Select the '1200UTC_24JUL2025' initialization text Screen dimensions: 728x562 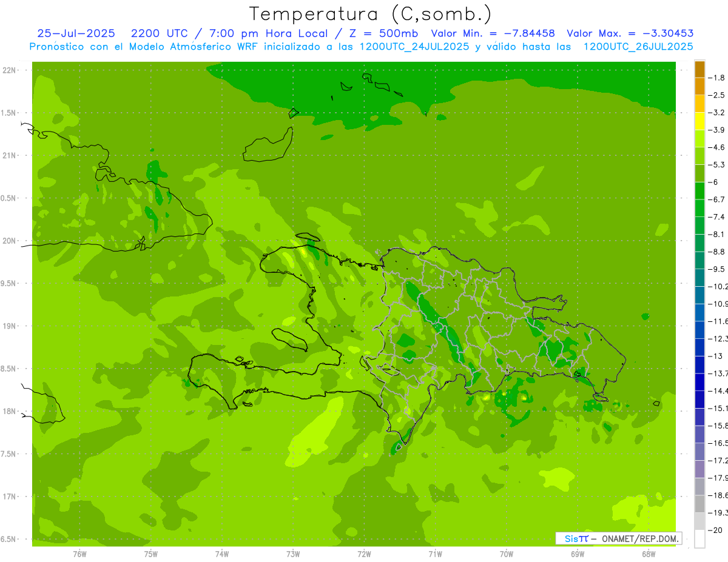click(413, 46)
